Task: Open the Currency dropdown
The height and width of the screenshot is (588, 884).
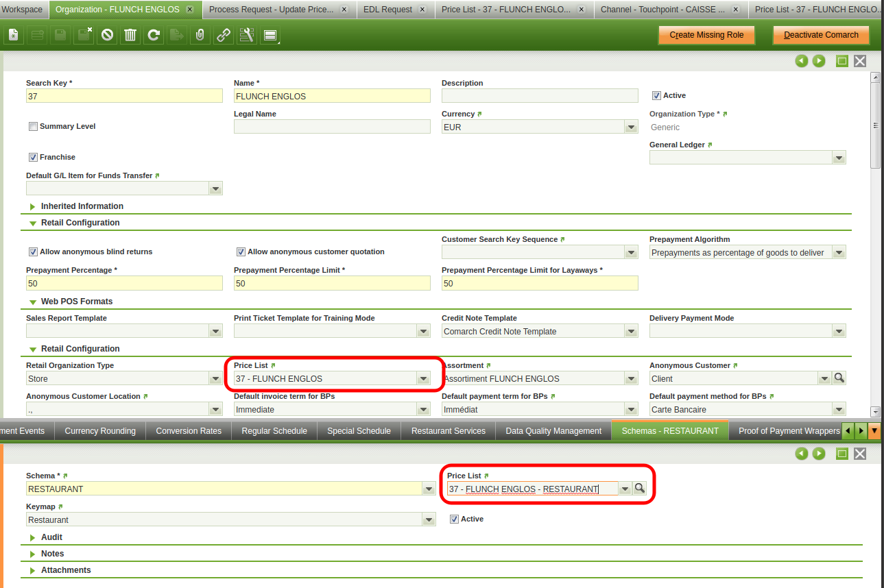Action: click(x=631, y=127)
